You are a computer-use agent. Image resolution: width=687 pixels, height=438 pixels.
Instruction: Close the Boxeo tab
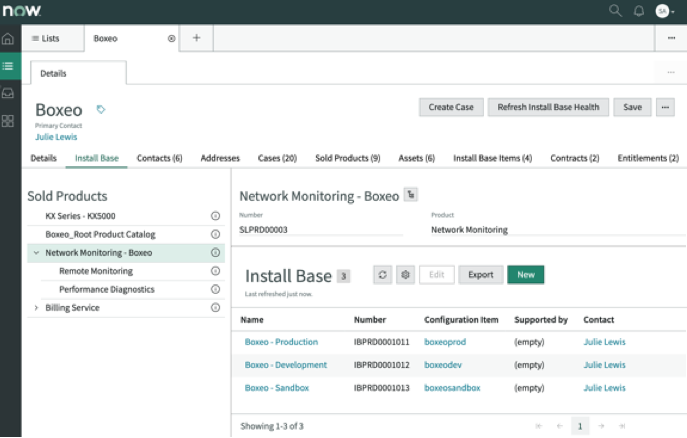pos(171,39)
